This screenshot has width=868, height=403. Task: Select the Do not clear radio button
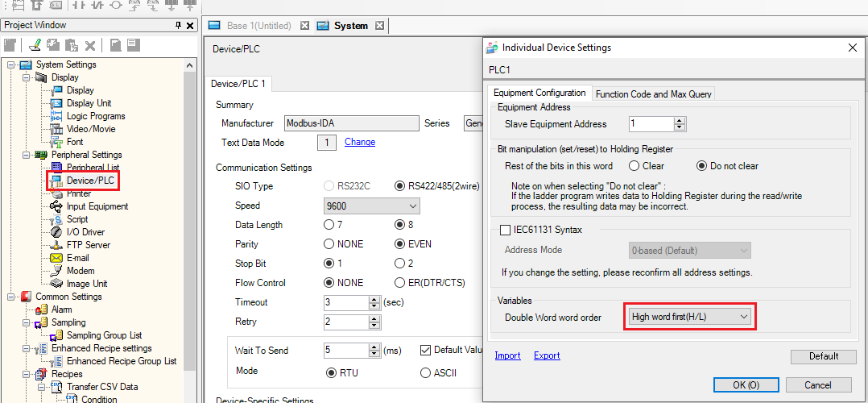(701, 166)
